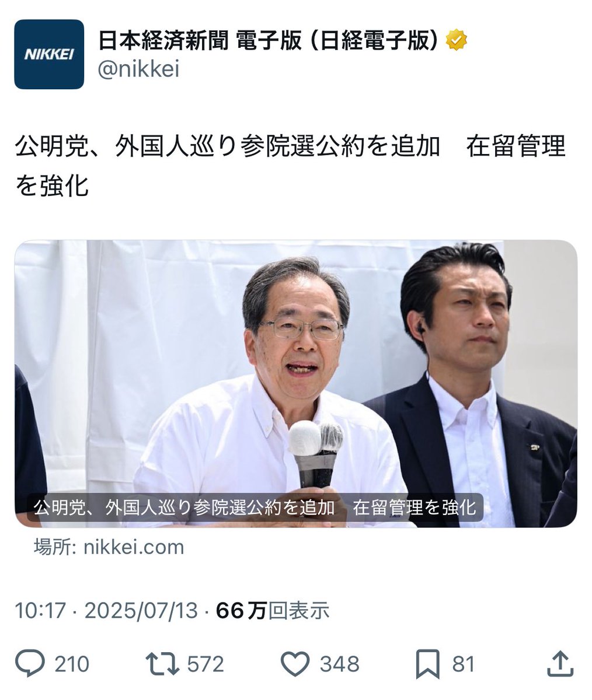Tap the caption overlay on the photo
592x700 pixels.
pyautogui.click(x=255, y=507)
